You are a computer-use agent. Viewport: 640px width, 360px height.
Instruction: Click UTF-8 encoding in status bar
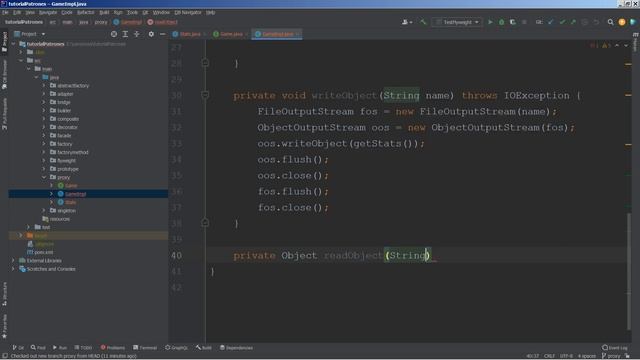[566, 356]
